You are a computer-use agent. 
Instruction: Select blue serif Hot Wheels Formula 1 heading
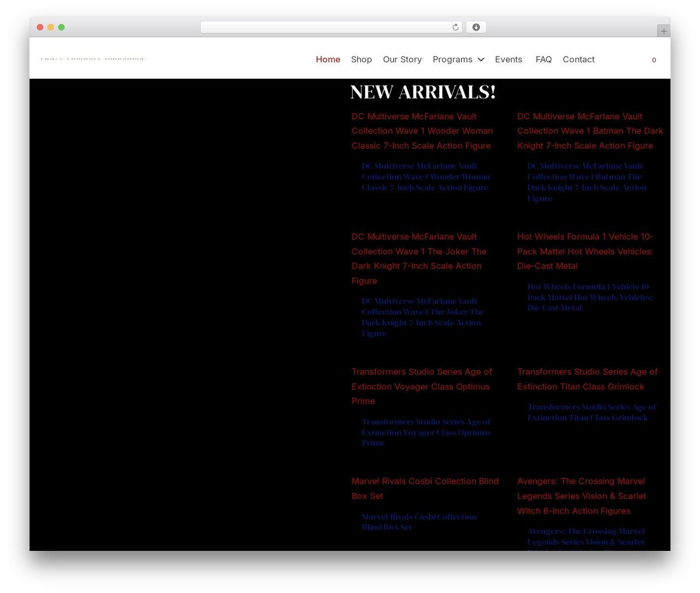tap(590, 297)
